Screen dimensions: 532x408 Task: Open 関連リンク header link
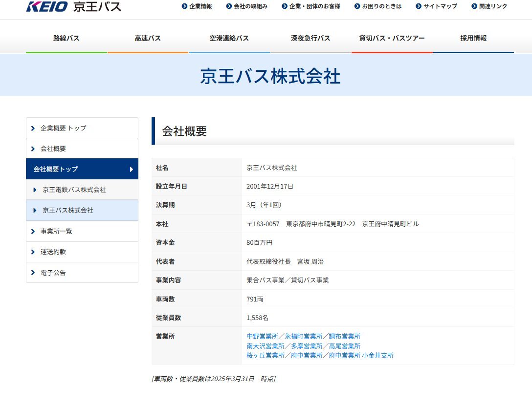[x=493, y=6]
